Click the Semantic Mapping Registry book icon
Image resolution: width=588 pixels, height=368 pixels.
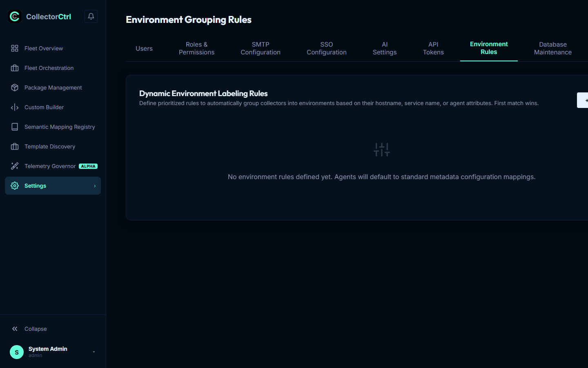[15, 127]
